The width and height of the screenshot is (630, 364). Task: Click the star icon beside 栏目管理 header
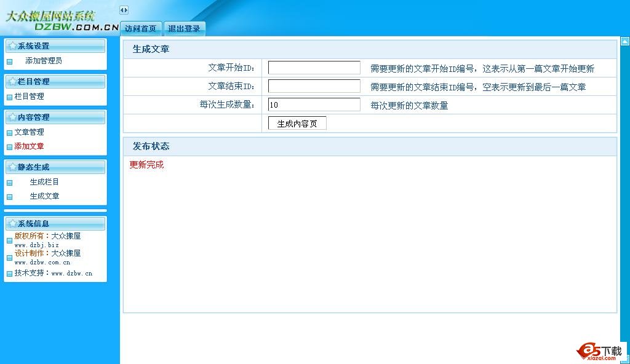point(12,82)
